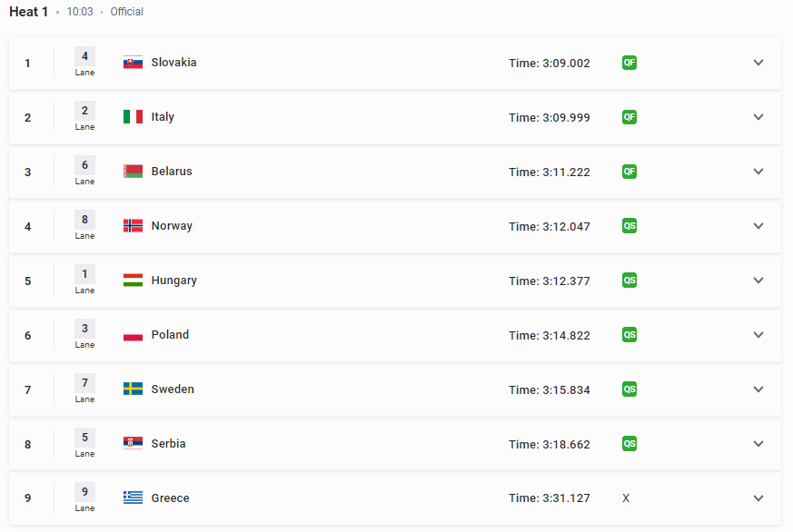Viewport: 793px width, 532px height.
Task: Click the Sweden flag icon
Action: 133,389
